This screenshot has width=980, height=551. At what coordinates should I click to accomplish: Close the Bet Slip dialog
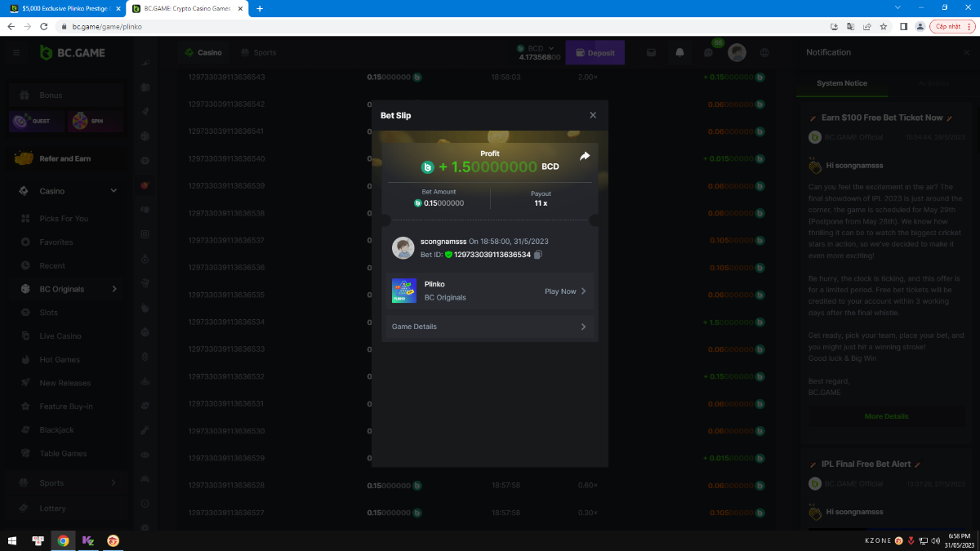point(593,115)
